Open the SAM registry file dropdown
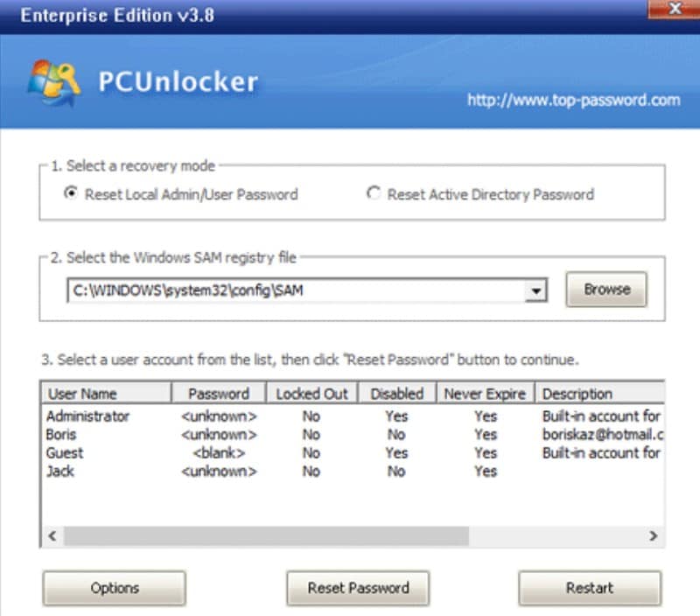Image resolution: width=700 pixels, height=616 pixels. 535,290
